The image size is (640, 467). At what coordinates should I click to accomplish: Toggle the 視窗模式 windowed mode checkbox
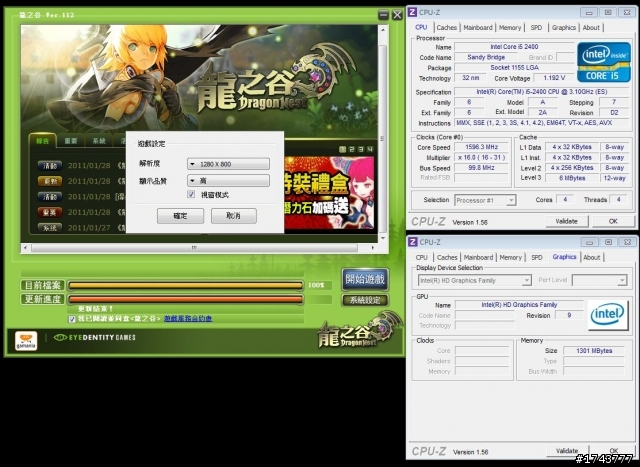[191, 194]
